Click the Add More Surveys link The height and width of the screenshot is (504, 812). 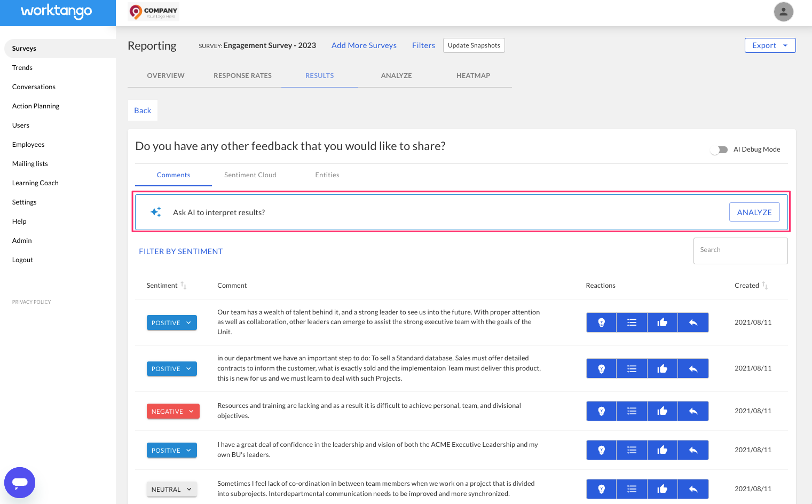point(364,45)
